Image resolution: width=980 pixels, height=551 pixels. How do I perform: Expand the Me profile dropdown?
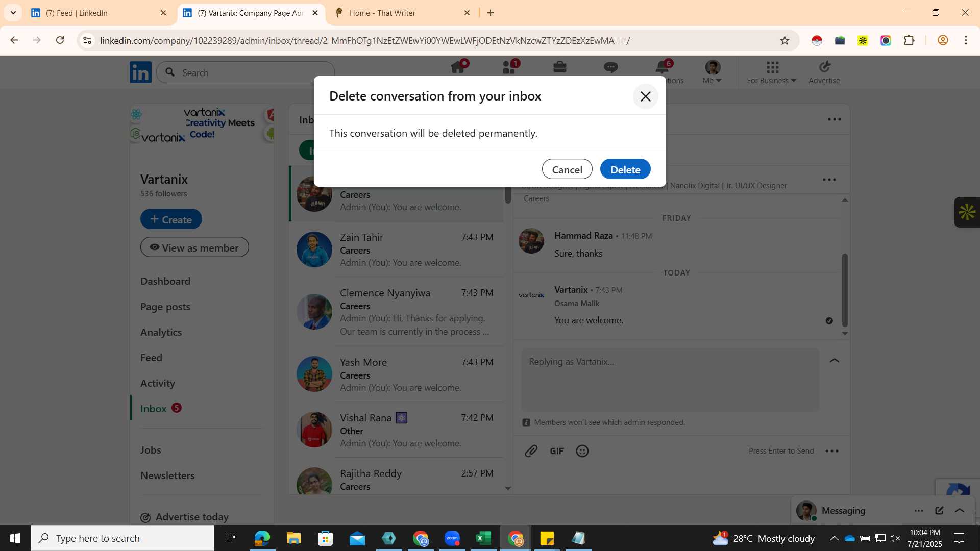pos(712,72)
